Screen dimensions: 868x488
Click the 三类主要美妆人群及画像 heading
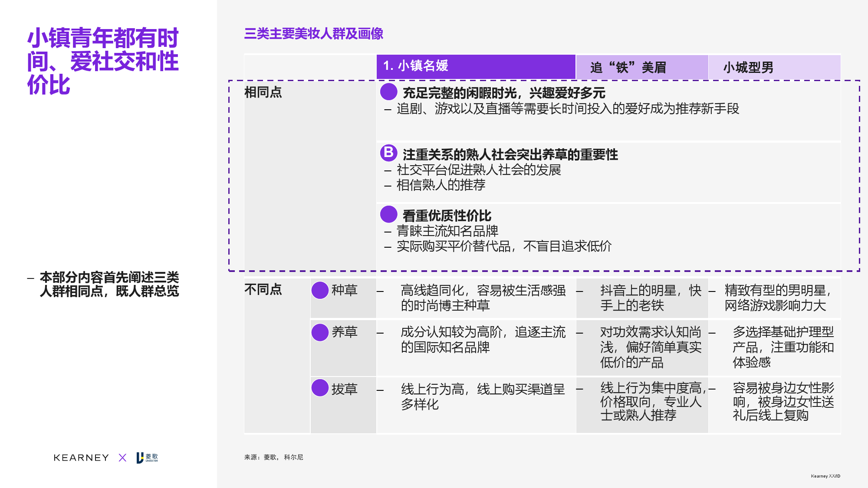pyautogui.click(x=313, y=34)
